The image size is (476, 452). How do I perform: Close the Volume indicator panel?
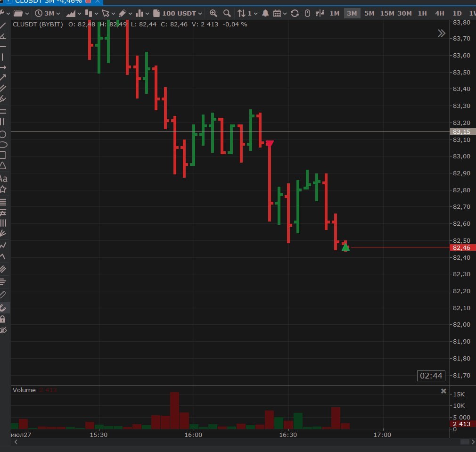coord(443,391)
